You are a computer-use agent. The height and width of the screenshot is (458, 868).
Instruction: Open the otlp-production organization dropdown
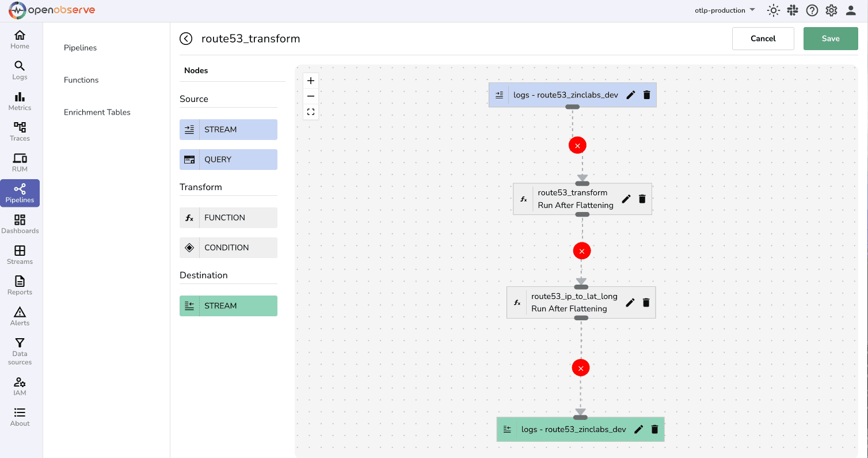[x=725, y=10]
